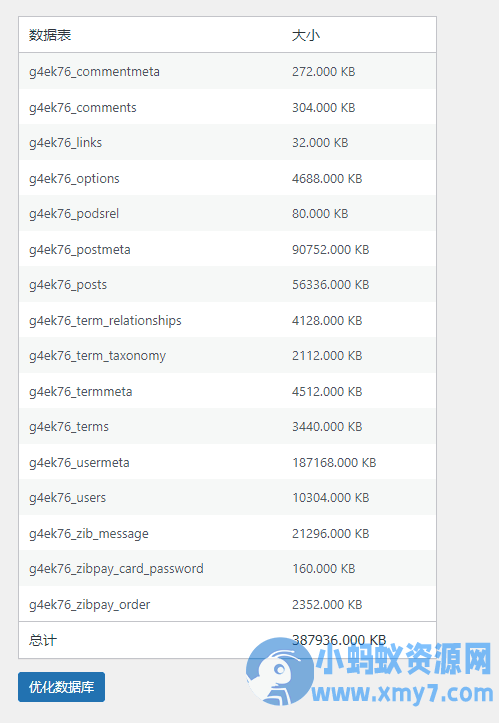Viewport: 499px width, 723px height.
Task: Select the g4ek76_zib_message row
Action: (x=227, y=533)
